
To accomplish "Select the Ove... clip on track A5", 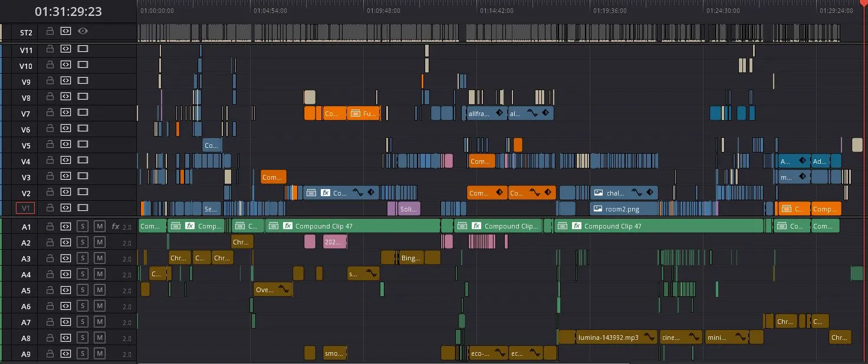I will coord(273,289).
